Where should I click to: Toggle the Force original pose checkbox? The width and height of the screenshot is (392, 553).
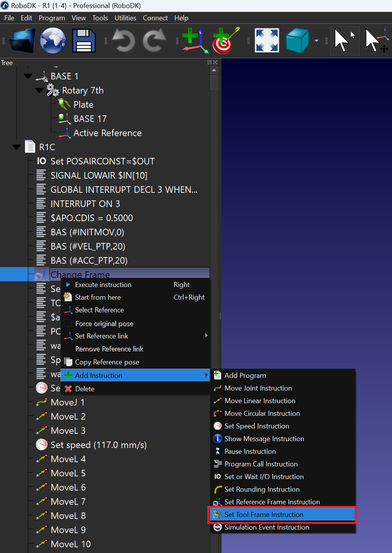(68, 323)
